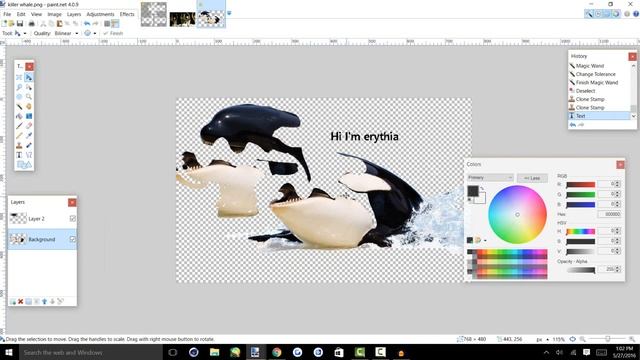Select the Paint Bucket tool
Viewport: 640px width, 360px height.
19,116
